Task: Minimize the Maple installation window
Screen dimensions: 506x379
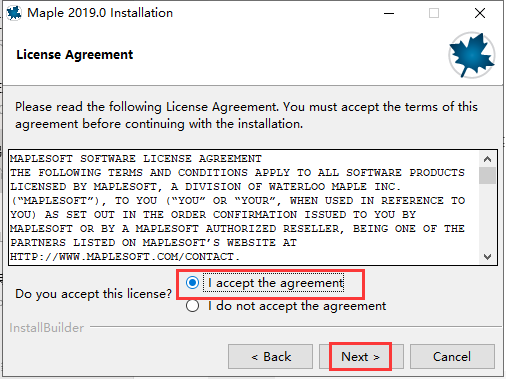Action: coord(389,13)
